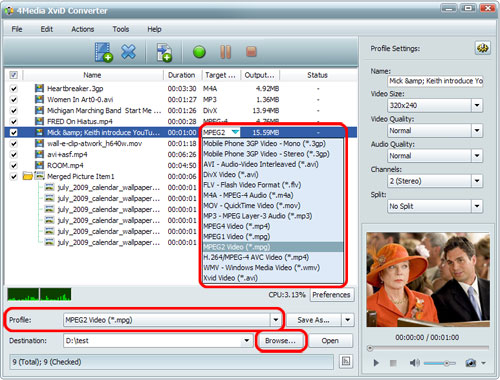Open the Tools menu
The height and width of the screenshot is (380, 500).
point(121,29)
